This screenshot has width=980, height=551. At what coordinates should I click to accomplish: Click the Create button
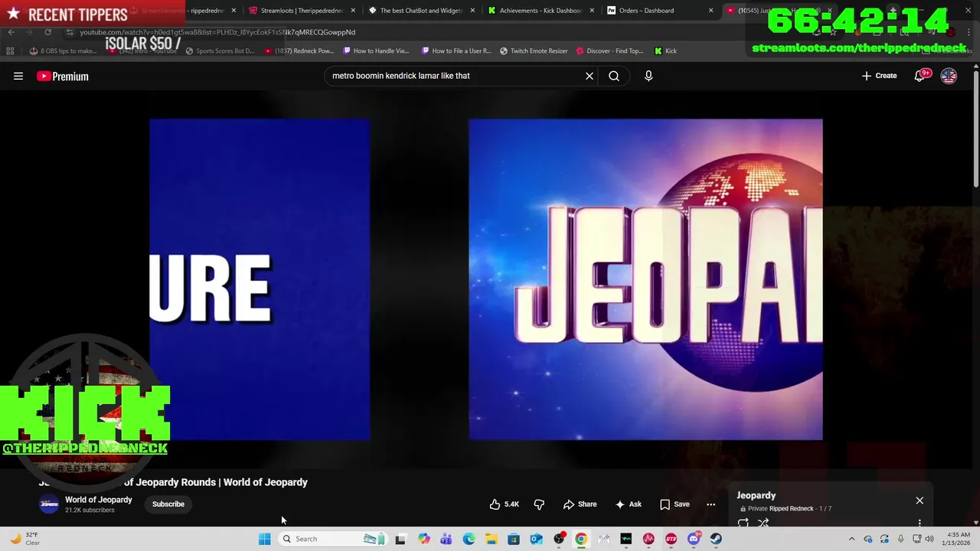click(879, 76)
